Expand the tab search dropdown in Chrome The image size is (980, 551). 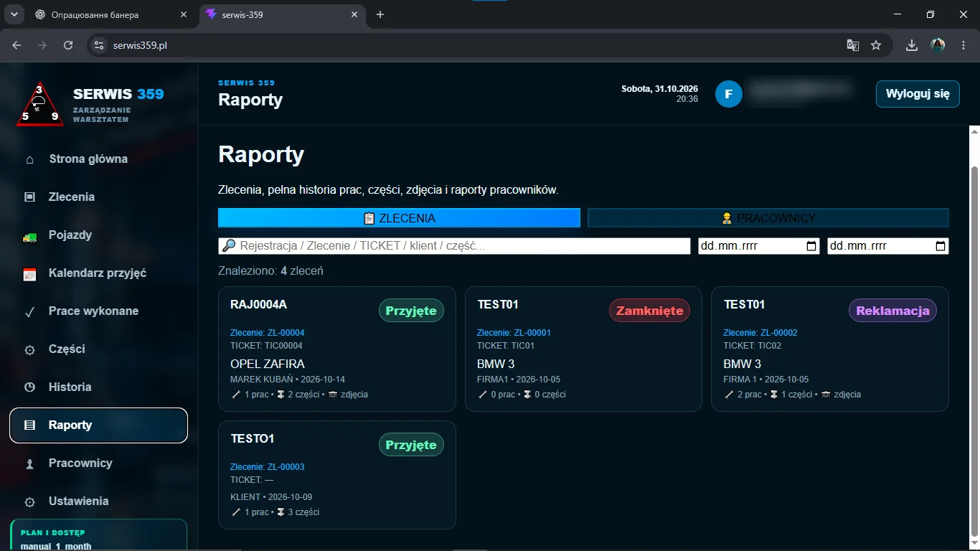(14, 14)
